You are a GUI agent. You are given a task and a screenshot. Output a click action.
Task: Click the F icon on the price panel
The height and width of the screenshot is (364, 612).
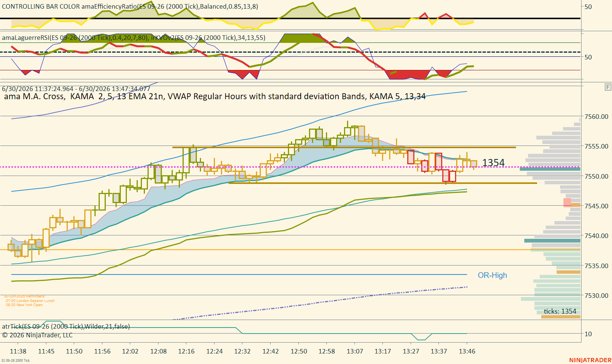[608, 87]
